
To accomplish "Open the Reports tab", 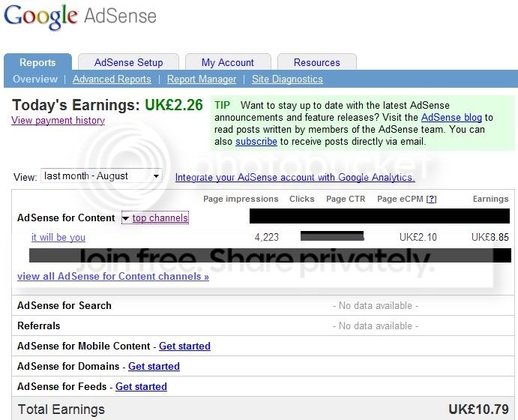I will pyautogui.click(x=37, y=62).
